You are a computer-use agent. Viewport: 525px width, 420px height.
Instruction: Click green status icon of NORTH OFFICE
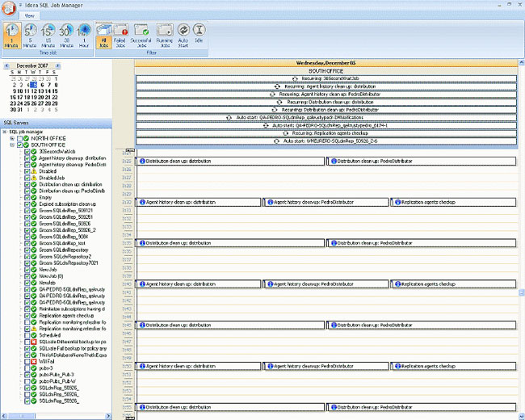(x=26, y=138)
